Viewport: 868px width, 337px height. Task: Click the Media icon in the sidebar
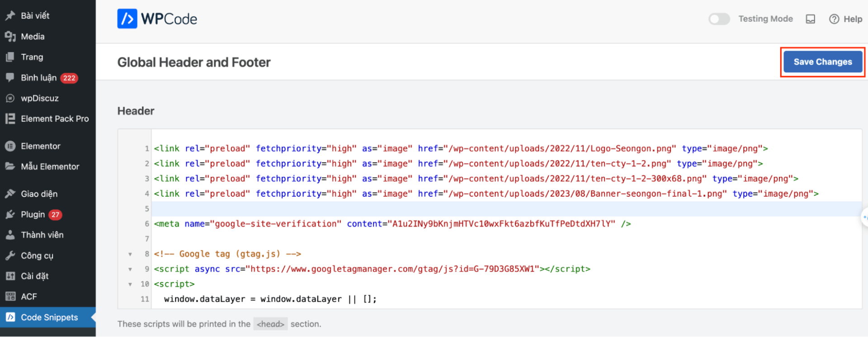pyautogui.click(x=10, y=37)
